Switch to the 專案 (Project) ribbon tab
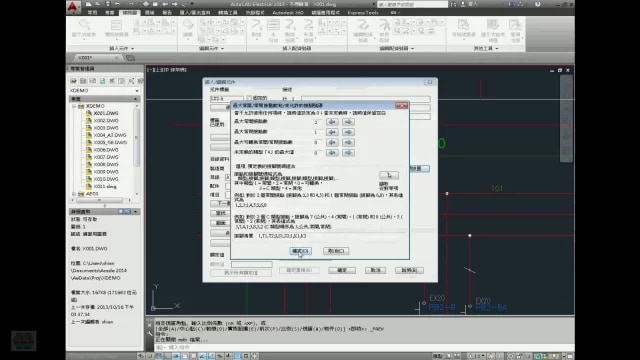640x360 pixels. (x=110, y=13)
